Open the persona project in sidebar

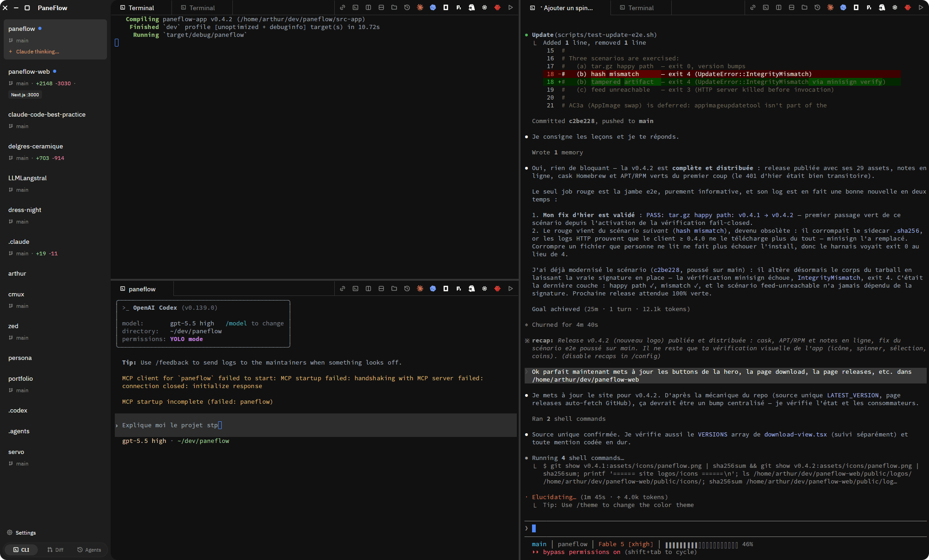tap(55, 358)
